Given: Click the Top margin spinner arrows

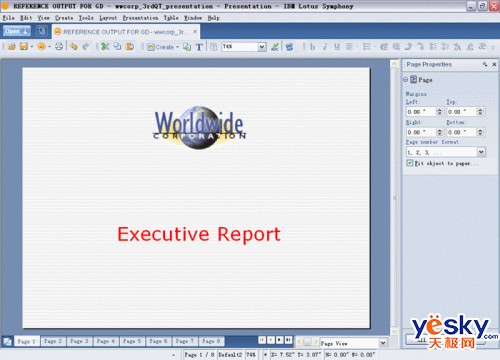Looking at the screenshot, I should tap(480, 112).
